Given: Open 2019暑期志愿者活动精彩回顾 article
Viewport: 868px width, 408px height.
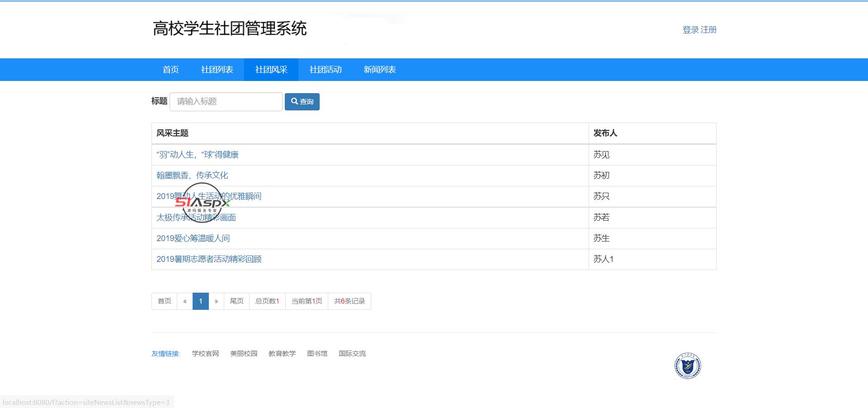Looking at the screenshot, I should click(209, 259).
